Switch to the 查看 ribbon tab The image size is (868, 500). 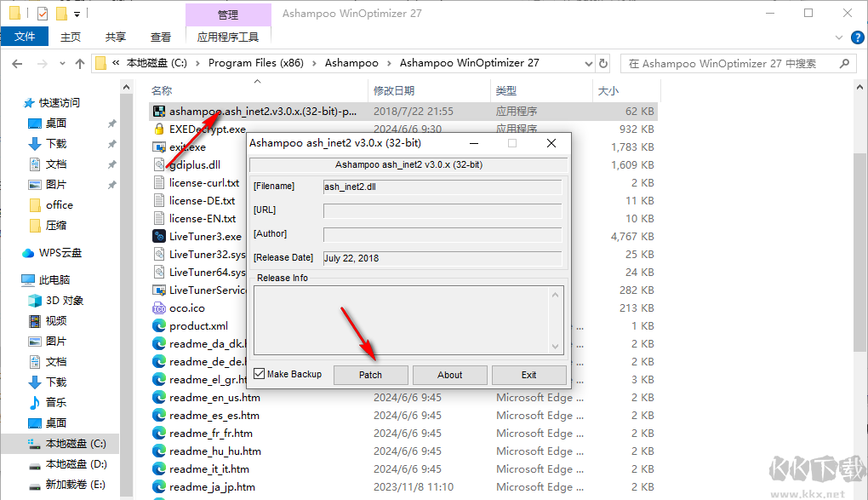(163, 37)
